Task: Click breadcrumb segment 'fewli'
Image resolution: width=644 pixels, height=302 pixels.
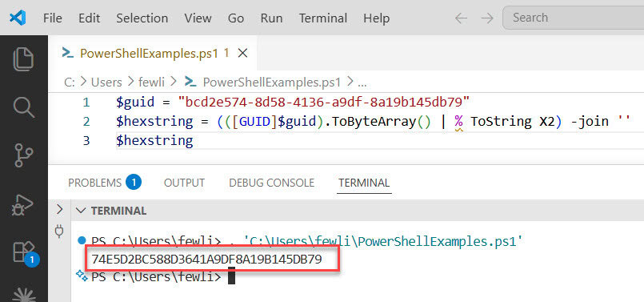Action: pos(151,82)
